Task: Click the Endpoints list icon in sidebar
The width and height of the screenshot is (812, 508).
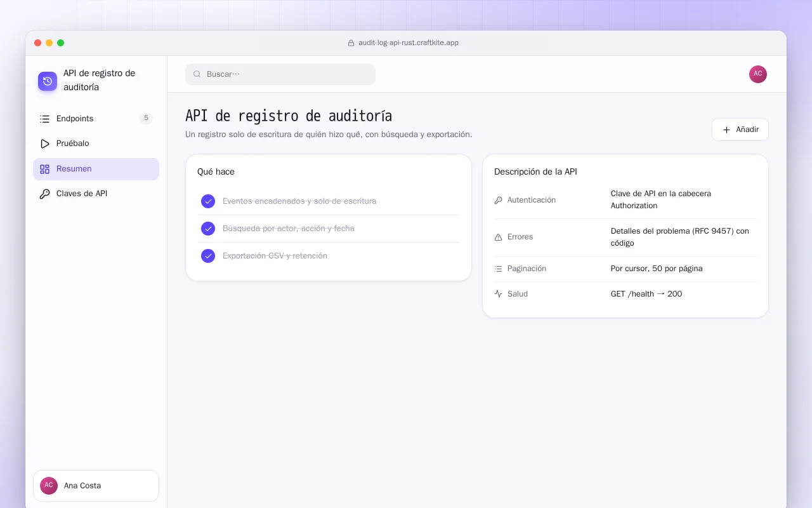Action: 44,119
